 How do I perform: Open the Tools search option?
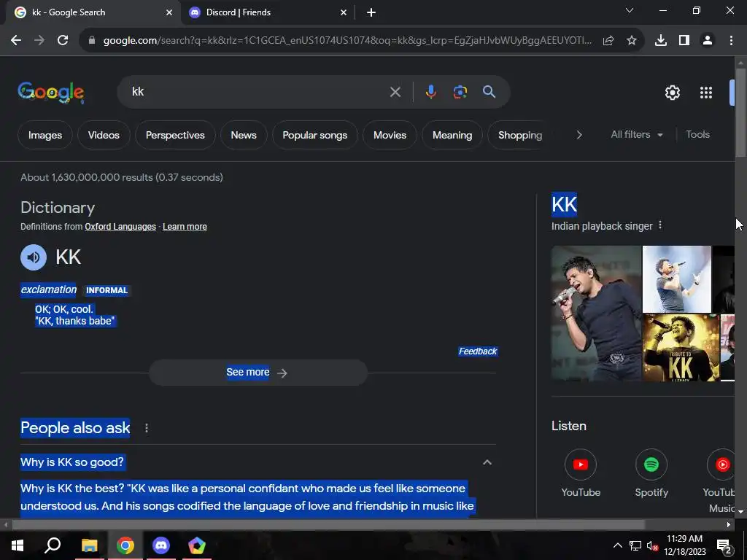coord(697,135)
